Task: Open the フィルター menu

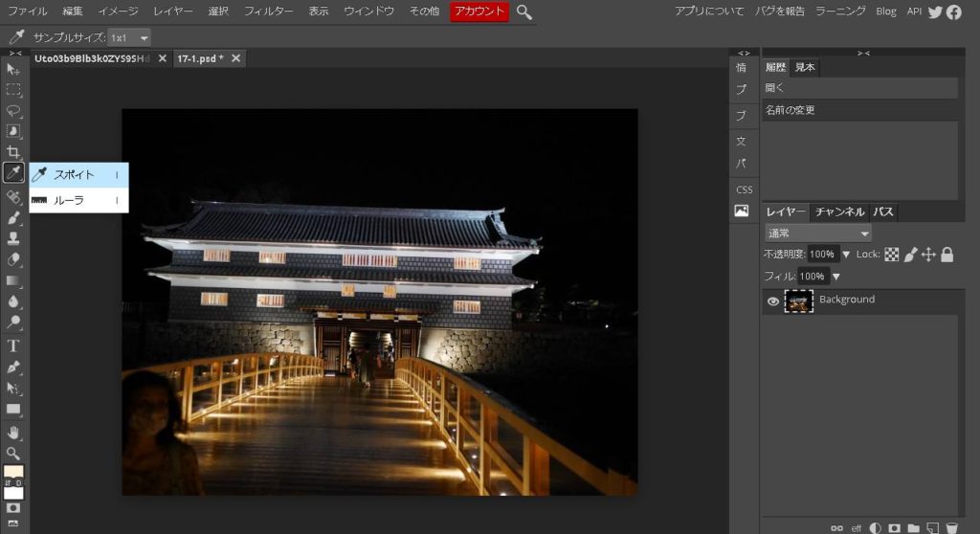Action: 268,11
